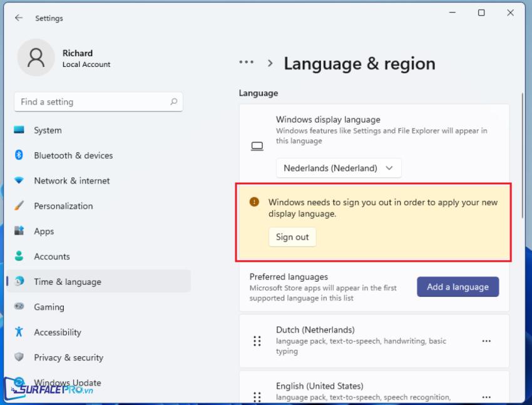
Task: Click the search magnifier icon
Action: tap(174, 101)
